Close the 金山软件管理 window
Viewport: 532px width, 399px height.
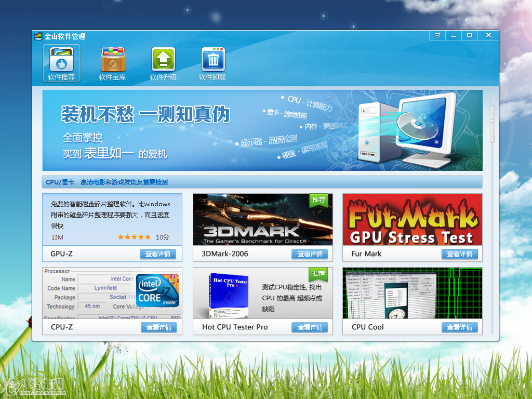pyautogui.click(x=488, y=35)
